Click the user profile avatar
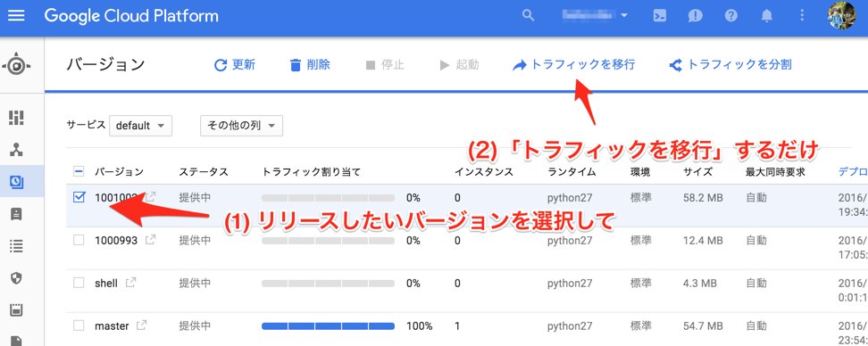The height and width of the screenshot is (346, 868). [x=841, y=15]
